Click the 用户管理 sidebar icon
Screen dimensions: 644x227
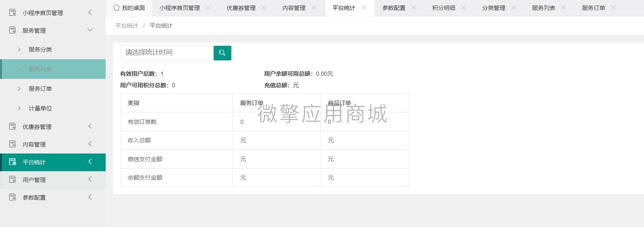[13, 180]
